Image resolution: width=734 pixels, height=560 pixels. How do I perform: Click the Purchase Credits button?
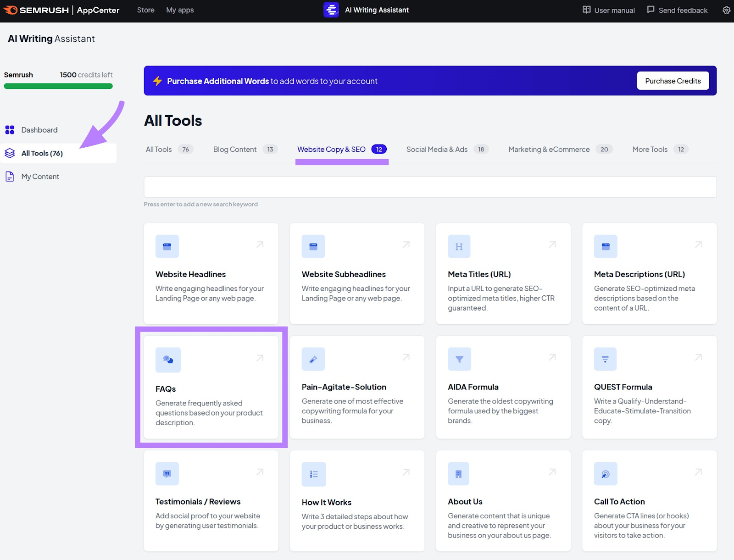(x=673, y=80)
